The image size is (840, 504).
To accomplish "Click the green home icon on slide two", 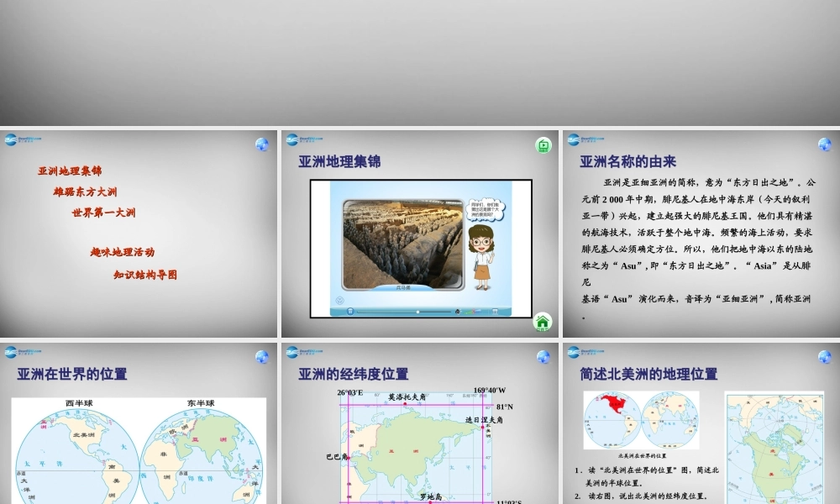I will (x=542, y=322).
